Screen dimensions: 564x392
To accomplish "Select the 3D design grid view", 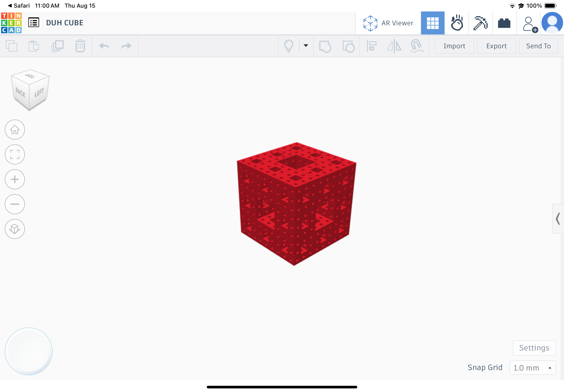I will point(433,23).
